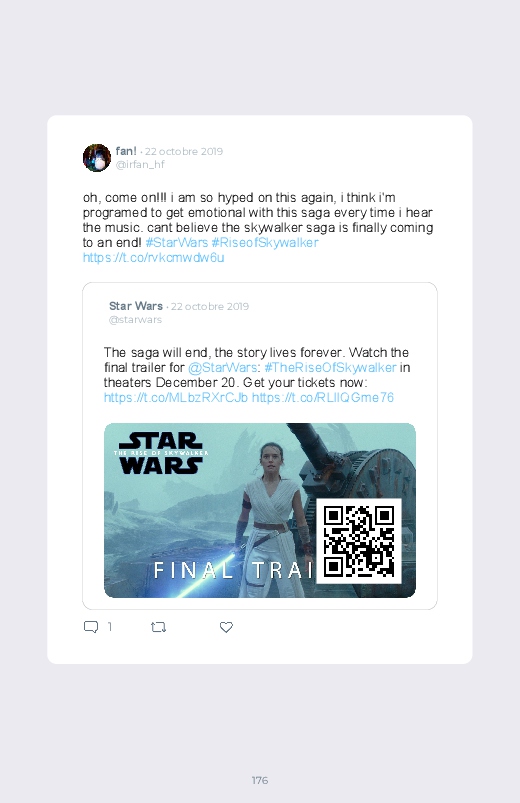
Task: Follow the t.co/RLlIQGme76 link
Action: pos(323,397)
